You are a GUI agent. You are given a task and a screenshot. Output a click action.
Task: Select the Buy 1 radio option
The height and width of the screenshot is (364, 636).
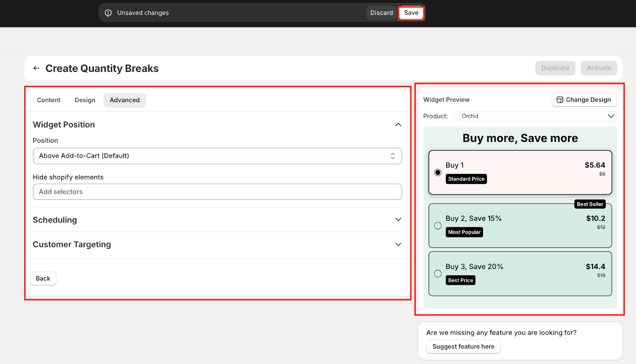point(438,172)
